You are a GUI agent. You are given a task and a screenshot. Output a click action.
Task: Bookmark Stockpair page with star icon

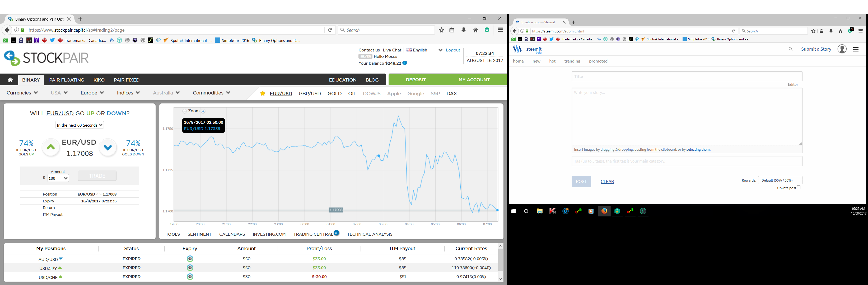pyautogui.click(x=441, y=30)
